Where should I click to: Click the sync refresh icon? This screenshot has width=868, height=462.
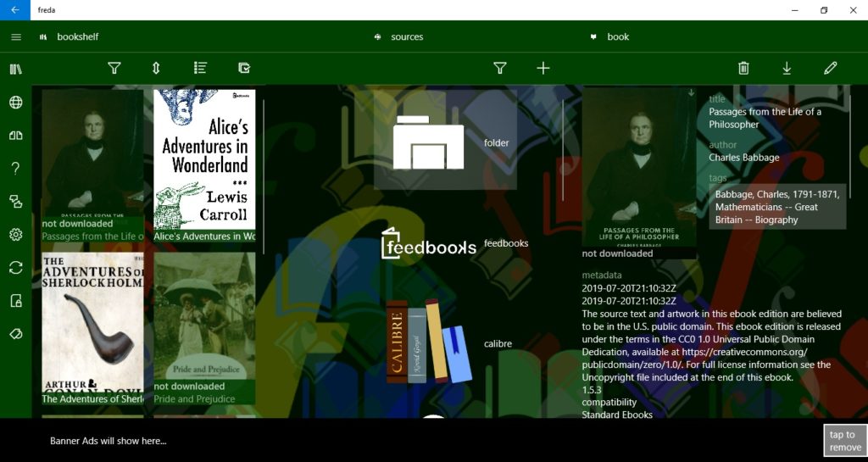pos(16,268)
